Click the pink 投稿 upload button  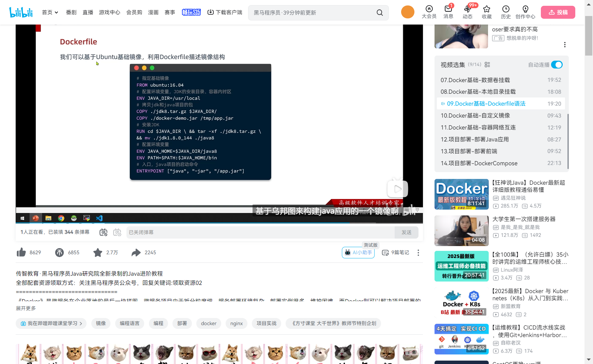558,12
